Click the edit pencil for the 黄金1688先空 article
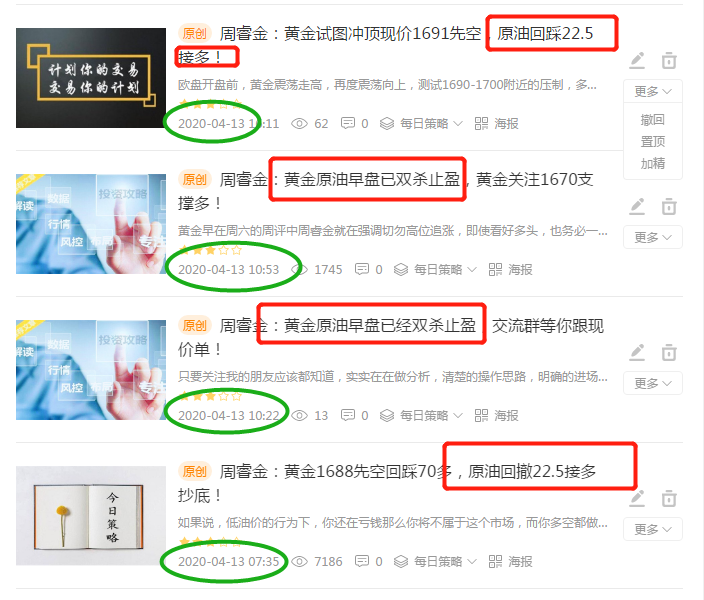This screenshot has width=704, height=600. point(637,498)
